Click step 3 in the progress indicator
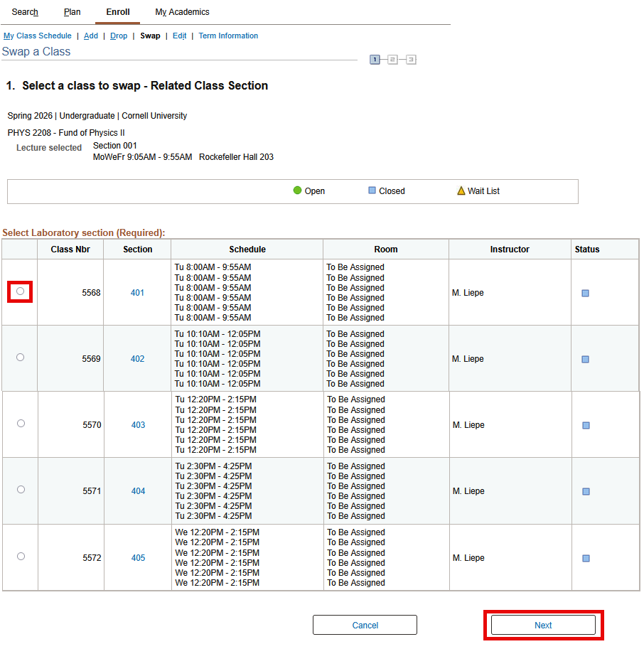Viewport: 644px width, 649px height. tap(411, 60)
